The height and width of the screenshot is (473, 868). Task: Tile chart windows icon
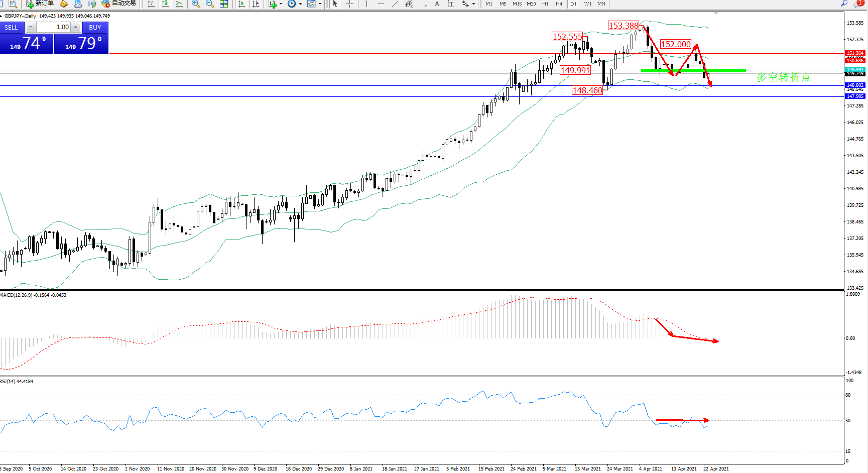[224, 4]
